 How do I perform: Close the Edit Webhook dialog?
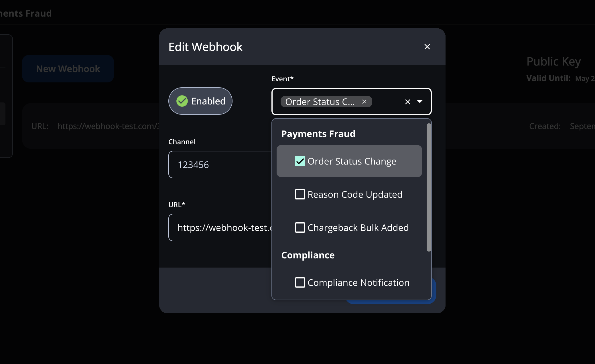coord(427,47)
